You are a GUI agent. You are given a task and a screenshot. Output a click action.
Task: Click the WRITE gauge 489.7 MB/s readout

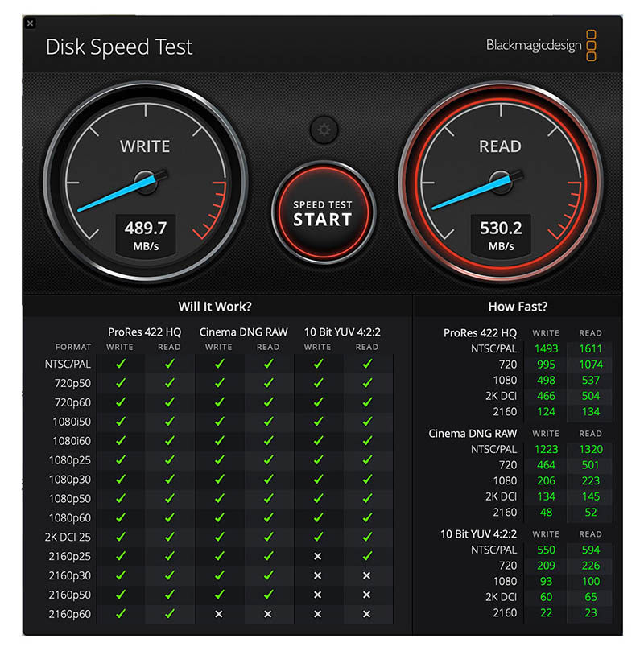[x=146, y=235]
